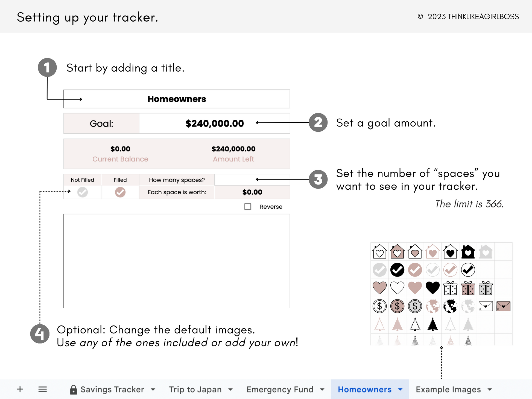Expand the Trip to Japan tab menu

(x=231, y=389)
